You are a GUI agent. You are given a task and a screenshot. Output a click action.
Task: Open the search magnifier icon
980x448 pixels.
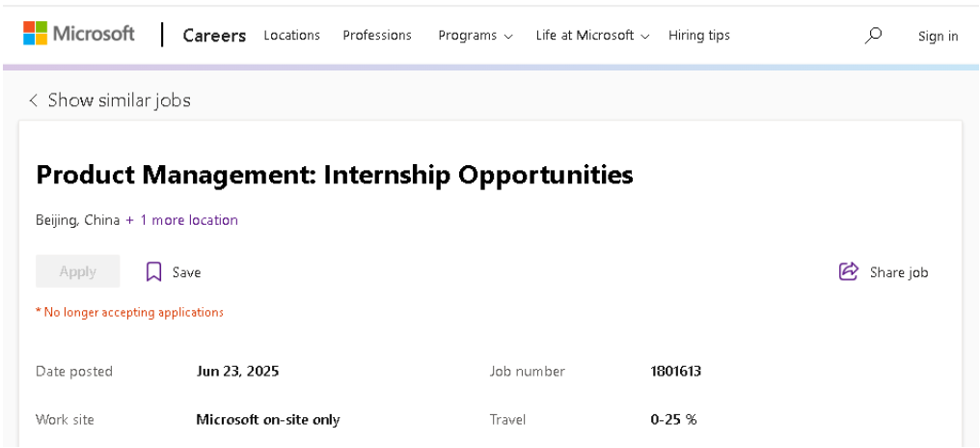pyautogui.click(x=873, y=36)
